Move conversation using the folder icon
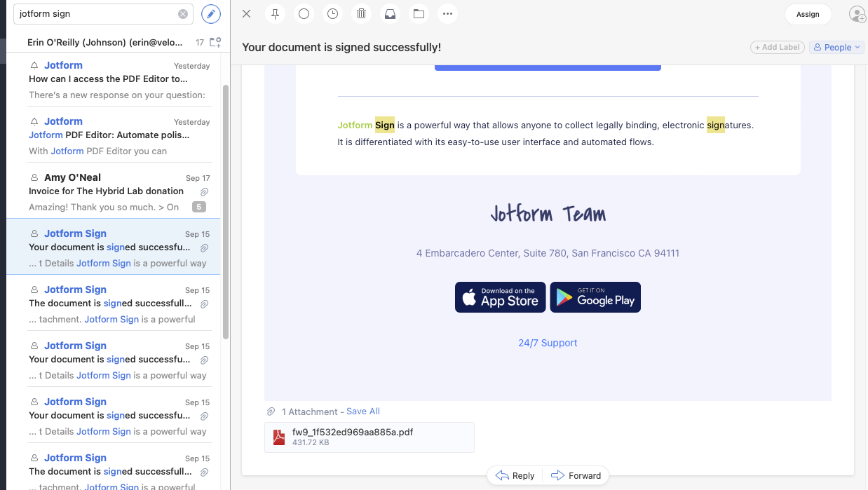The image size is (868, 490). coord(419,13)
